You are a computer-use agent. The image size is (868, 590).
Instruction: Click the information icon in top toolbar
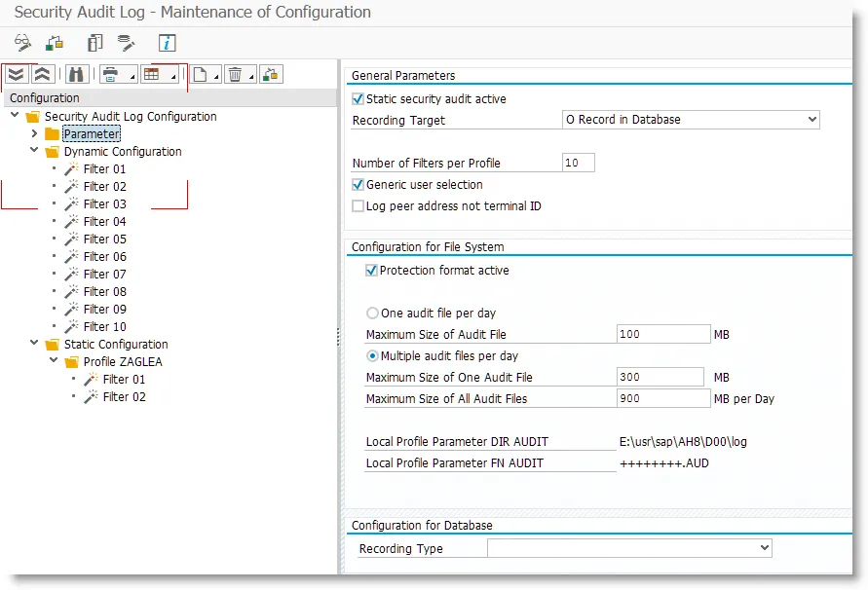168,43
